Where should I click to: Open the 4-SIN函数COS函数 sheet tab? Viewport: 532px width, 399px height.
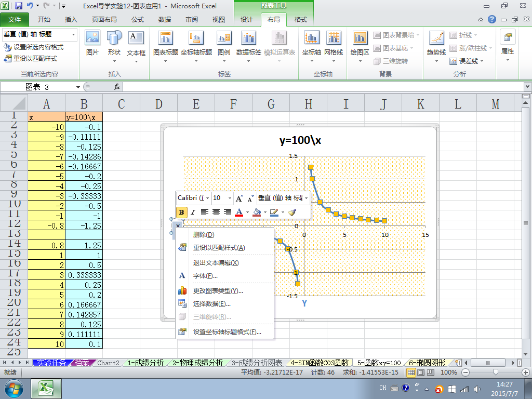click(x=320, y=363)
